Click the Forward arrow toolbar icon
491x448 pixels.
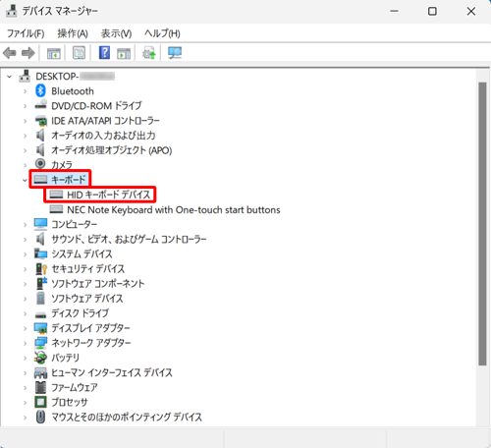tap(28, 53)
